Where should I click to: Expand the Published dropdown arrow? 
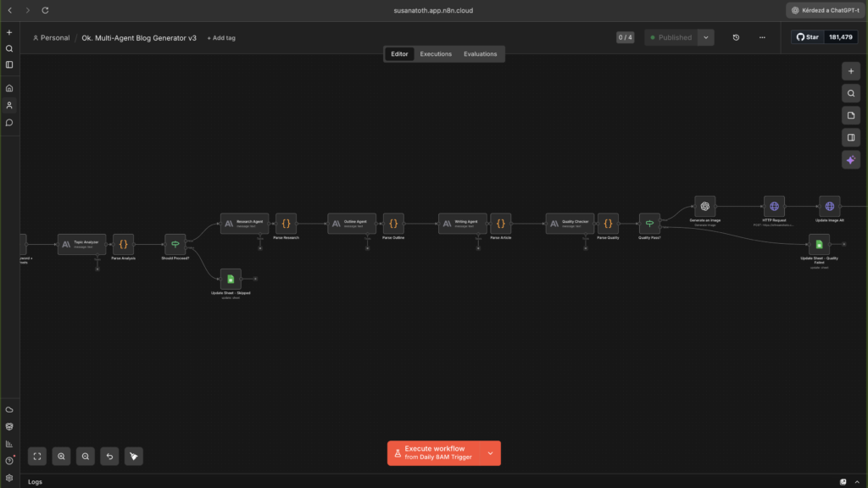pos(705,37)
